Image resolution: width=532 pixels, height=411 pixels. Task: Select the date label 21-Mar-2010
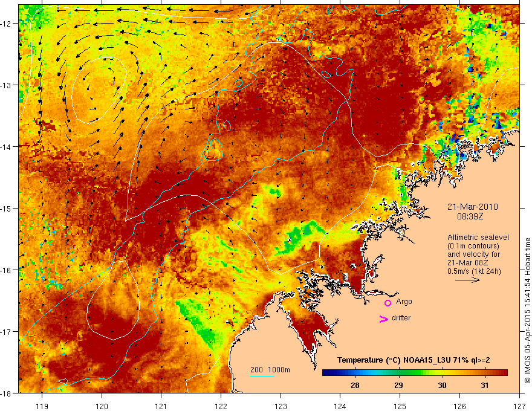tap(473, 207)
